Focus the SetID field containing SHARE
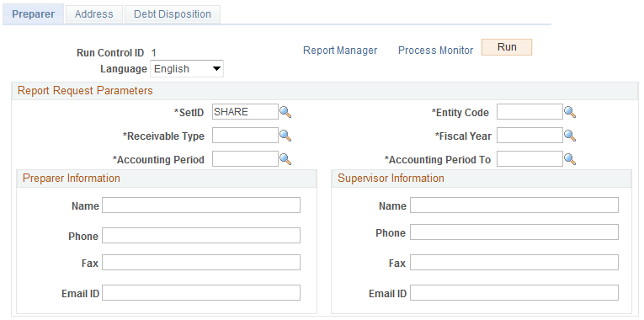The image size is (644, 320). coord(245,112)
